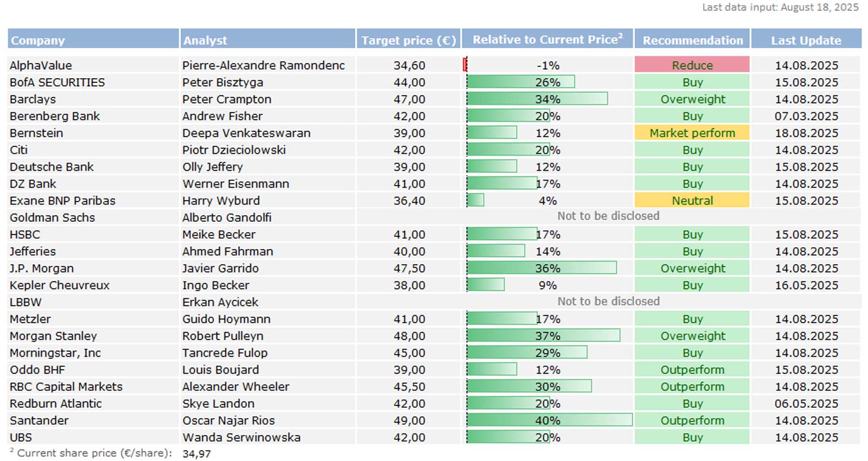Select the yellow Neutral recommendation cell
The height and width of the screenshot is (461, 868).
tap(692, 201)
